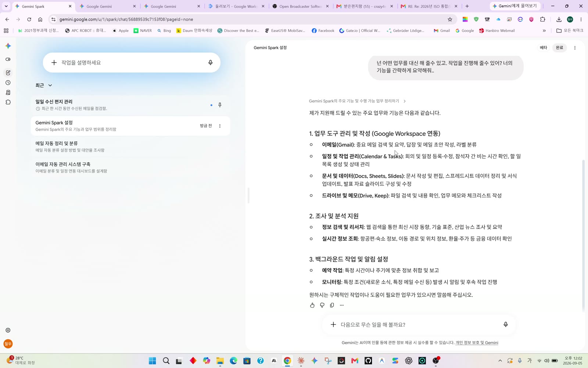Screen dimensions: 588x368
Task: Copy the response with the copy icon
Action: (332, 305)
